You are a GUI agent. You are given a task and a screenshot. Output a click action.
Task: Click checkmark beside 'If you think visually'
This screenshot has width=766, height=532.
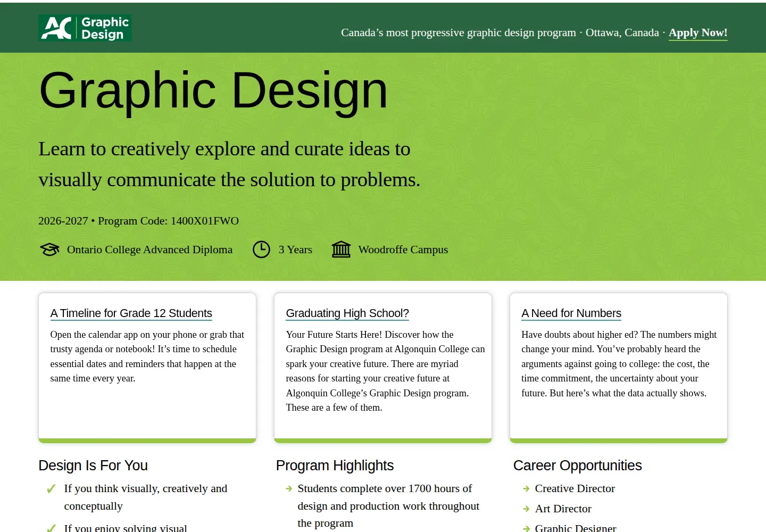[x=52, y=488]
